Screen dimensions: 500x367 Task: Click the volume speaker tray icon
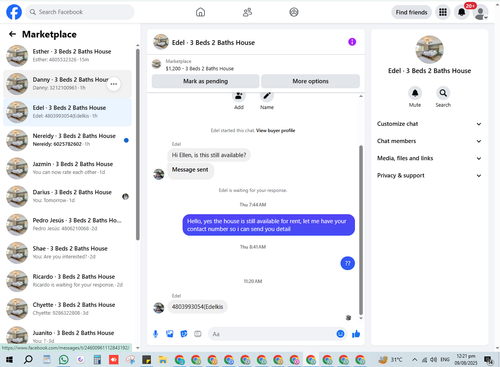[x=433, y=360]
